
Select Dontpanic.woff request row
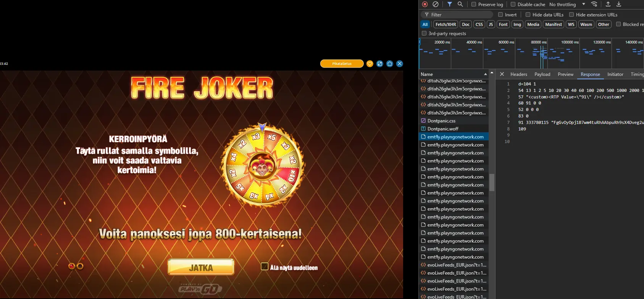pos(454,129)
